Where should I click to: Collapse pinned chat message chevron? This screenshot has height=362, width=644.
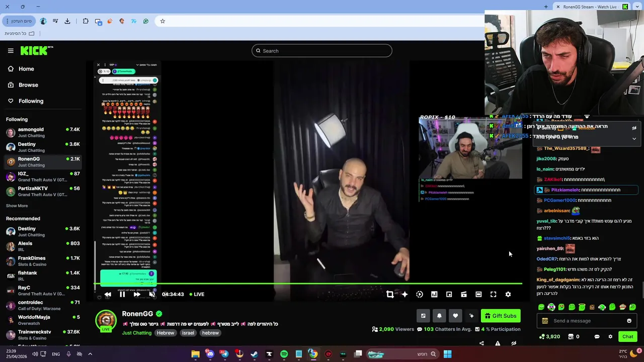point(634,139)
